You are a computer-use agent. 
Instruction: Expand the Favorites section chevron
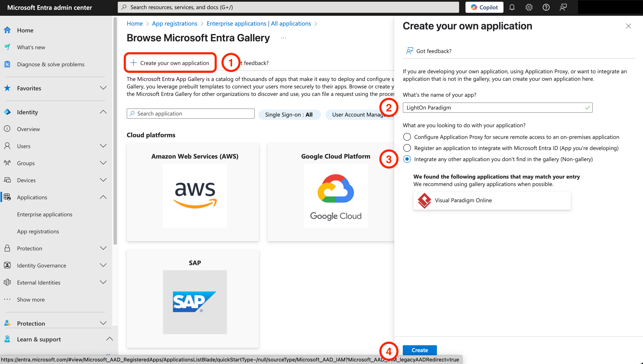(103, 88)
